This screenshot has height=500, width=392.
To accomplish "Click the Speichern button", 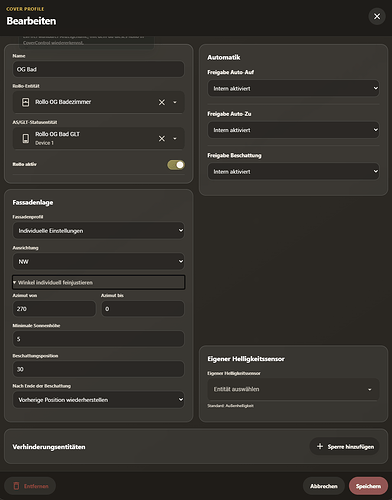I will (368, 486).
